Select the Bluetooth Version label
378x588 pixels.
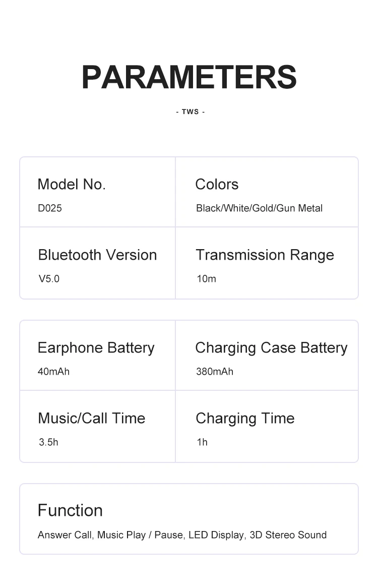(97, 255)
